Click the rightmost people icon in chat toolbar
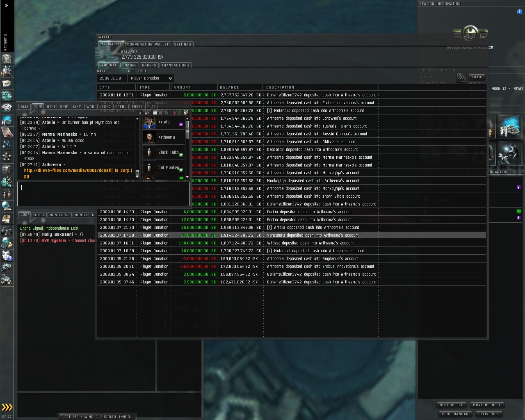 click(x=186, y=112)
